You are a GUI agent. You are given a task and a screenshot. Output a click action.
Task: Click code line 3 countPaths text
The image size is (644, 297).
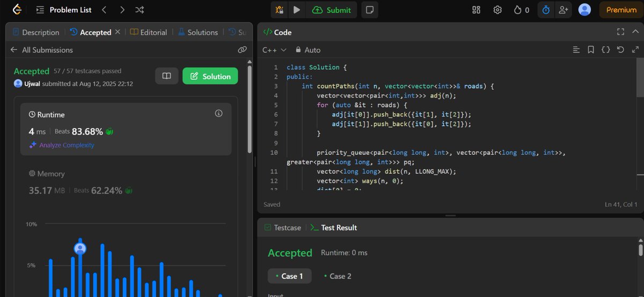[x=336, y=86]
